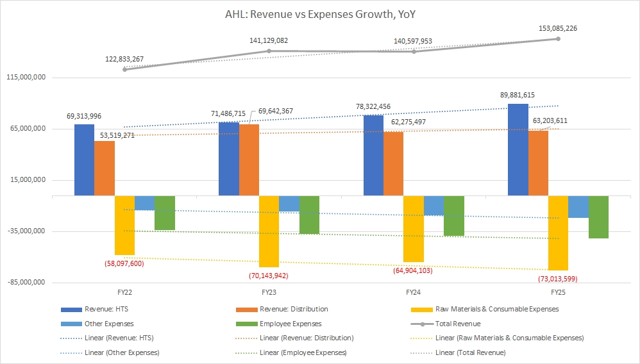Select the red (70,143,942) data label
The height and width of the screenshot is (364, 640).
(270, 276)
